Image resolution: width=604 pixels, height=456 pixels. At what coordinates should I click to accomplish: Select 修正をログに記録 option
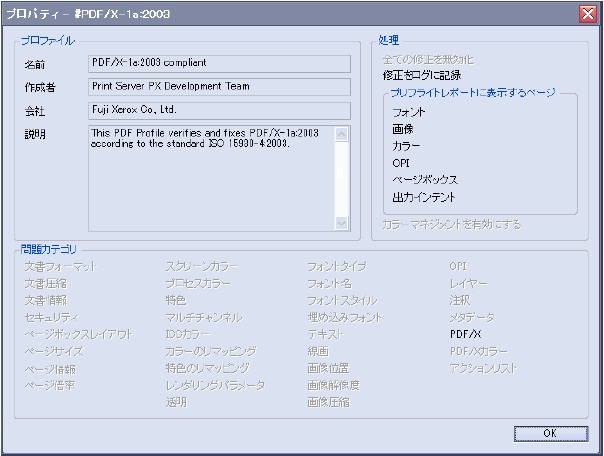tap(419, 74)
